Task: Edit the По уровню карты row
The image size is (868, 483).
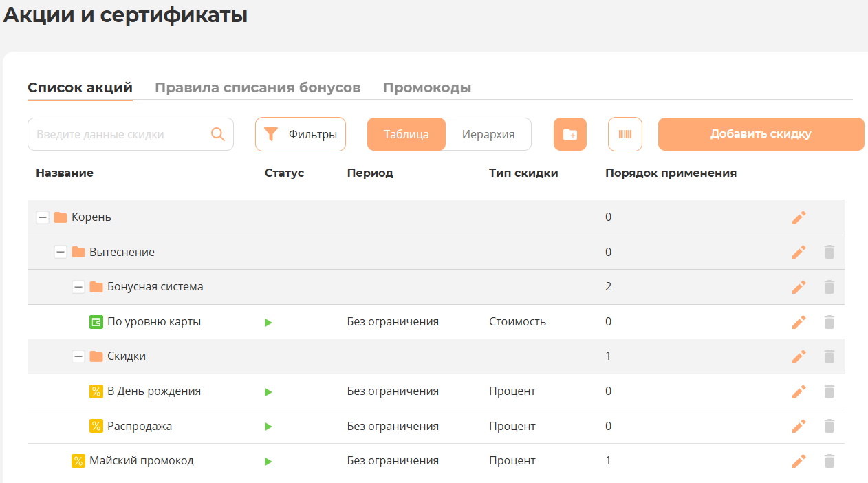Action: (x=799, y=322)
